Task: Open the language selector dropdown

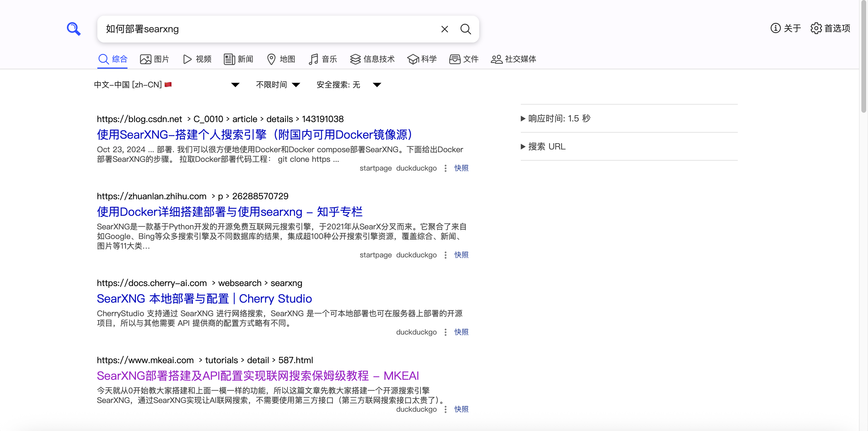Action: click(x=235, y=85)
